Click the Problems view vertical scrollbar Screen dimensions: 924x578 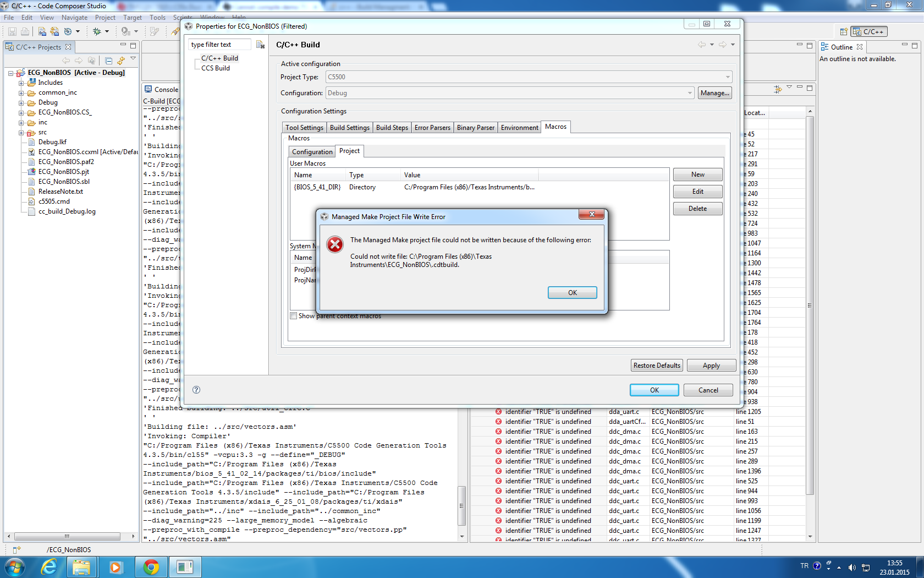tap(810, 306)
